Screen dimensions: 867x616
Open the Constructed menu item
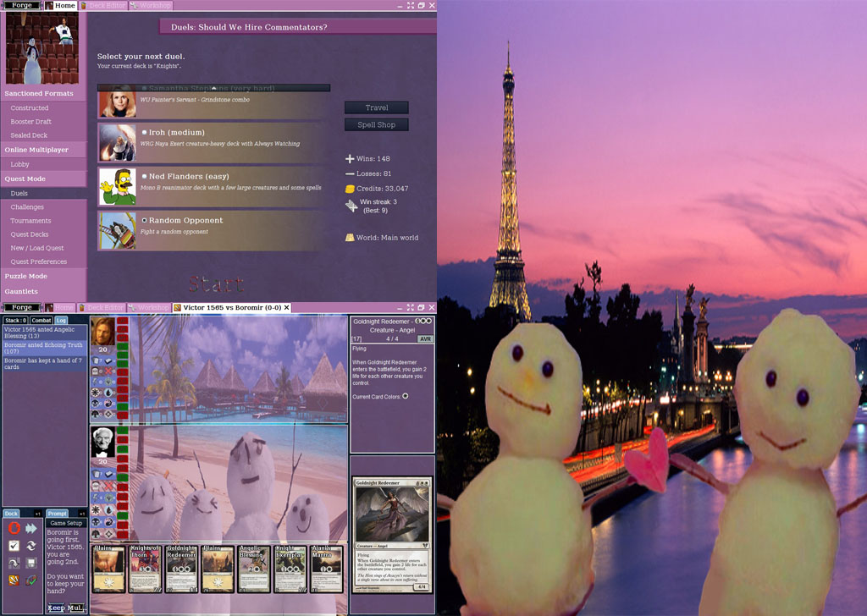click(43, 108)
